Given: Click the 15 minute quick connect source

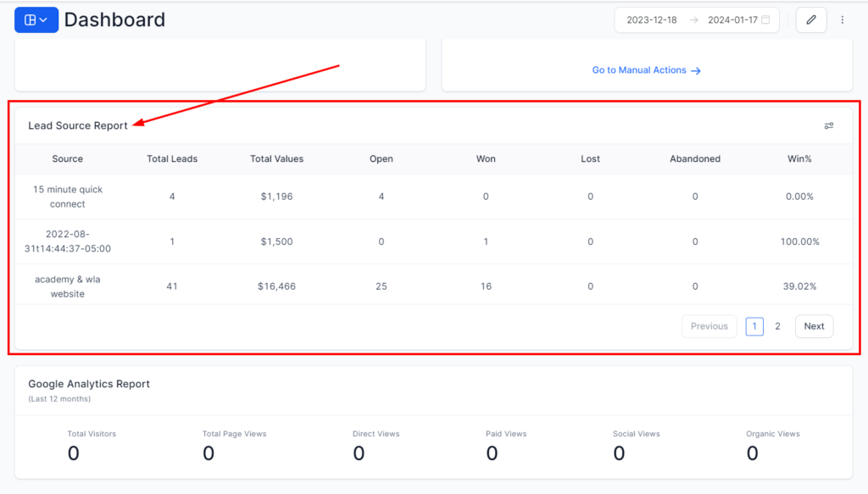Looking at the screenshot, I should 68,197.
